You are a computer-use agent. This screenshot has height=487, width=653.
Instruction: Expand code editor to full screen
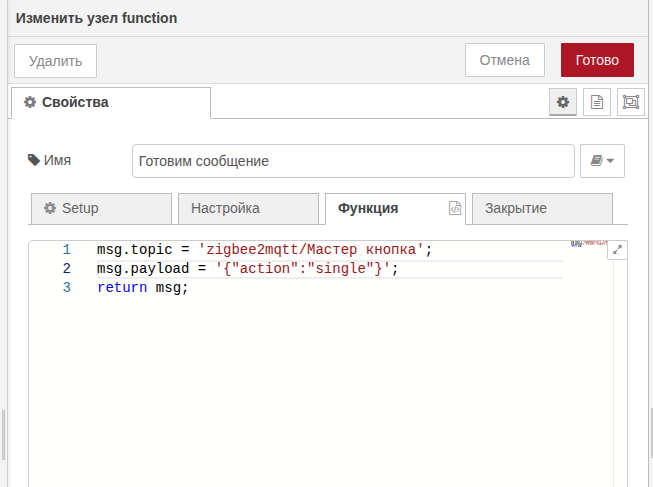click(x=617, y=250)
